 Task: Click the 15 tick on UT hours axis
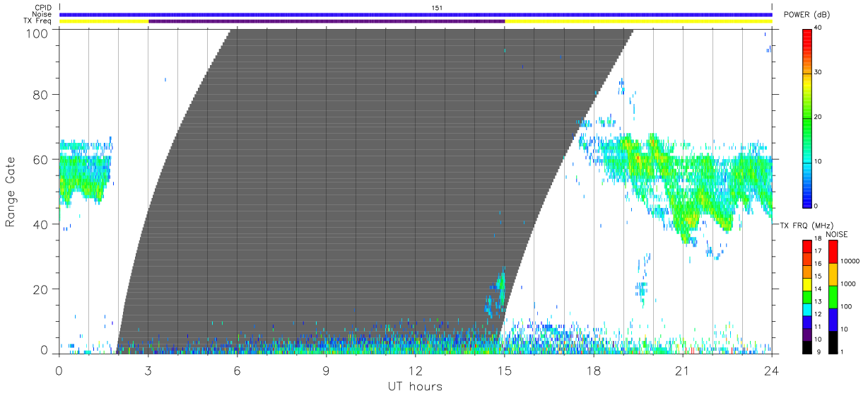505,370
